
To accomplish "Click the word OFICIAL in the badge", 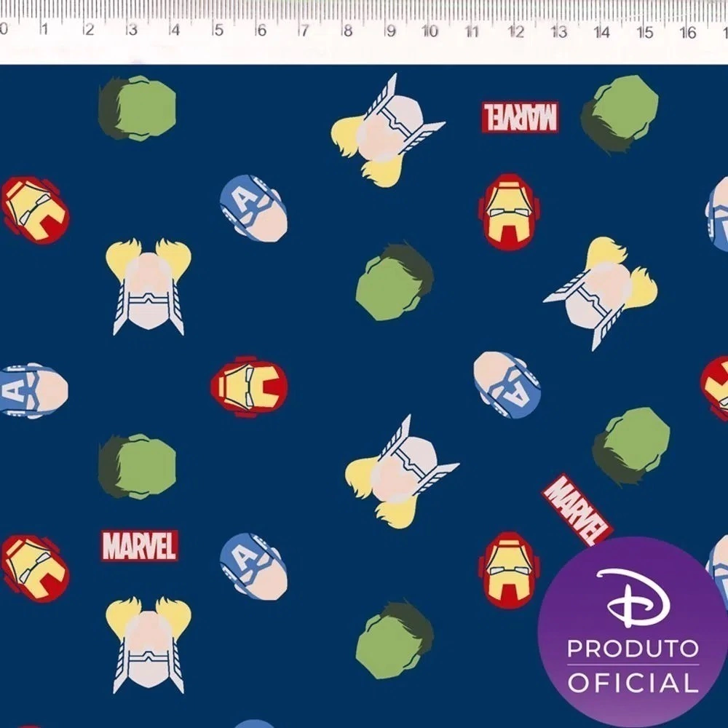I will tap(633, 683).
